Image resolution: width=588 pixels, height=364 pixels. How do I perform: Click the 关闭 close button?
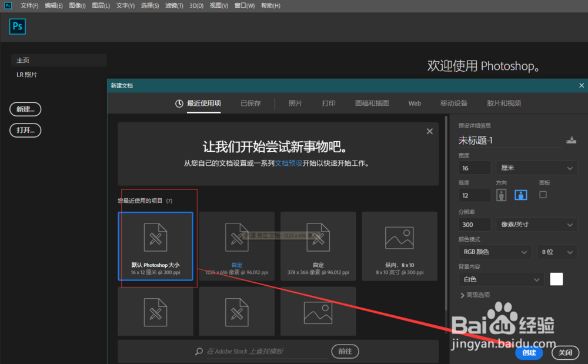pos(565,353)
